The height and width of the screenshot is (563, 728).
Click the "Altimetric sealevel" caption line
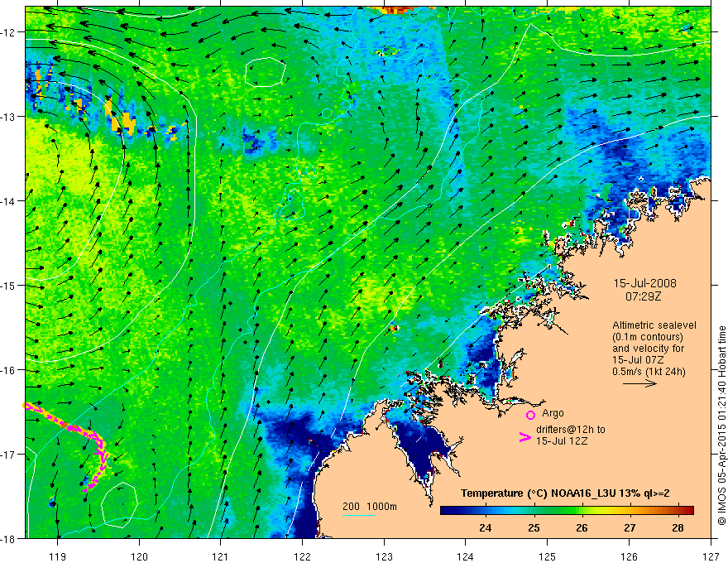tap(654, 325)
